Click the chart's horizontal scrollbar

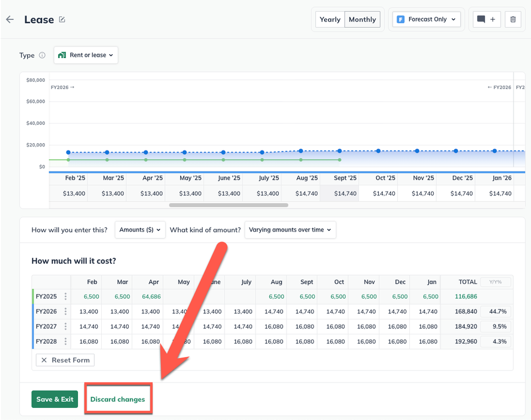click(228, 205)
